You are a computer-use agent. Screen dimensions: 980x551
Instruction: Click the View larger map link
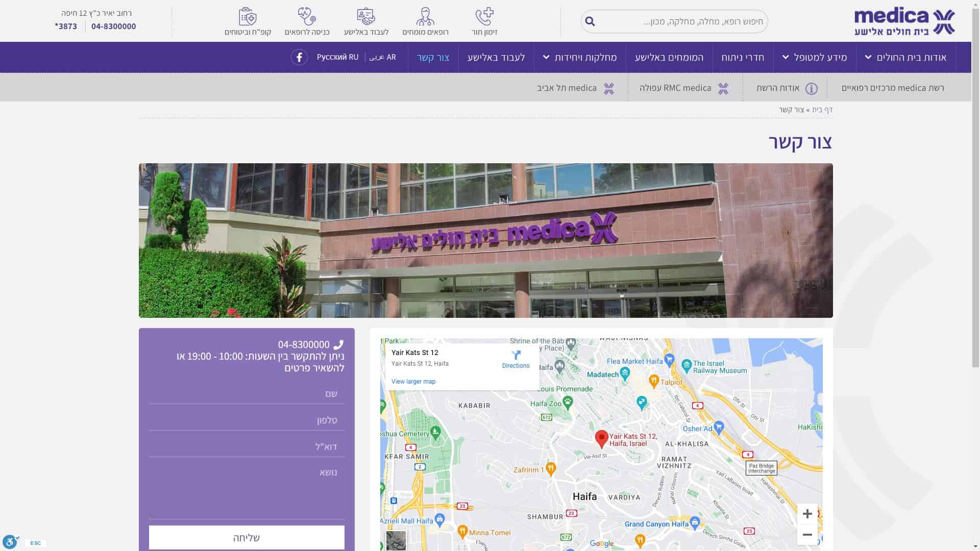[413, 382]
